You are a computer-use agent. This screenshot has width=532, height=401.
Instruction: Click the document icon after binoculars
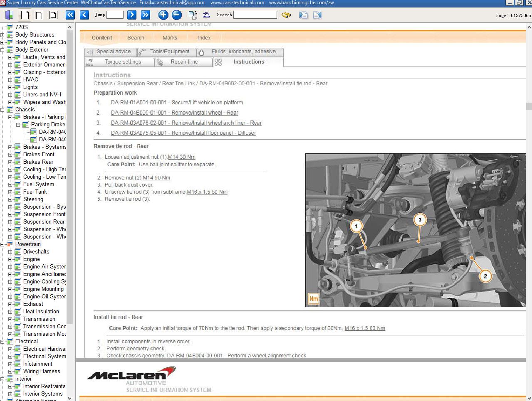[x=304, y=15]
